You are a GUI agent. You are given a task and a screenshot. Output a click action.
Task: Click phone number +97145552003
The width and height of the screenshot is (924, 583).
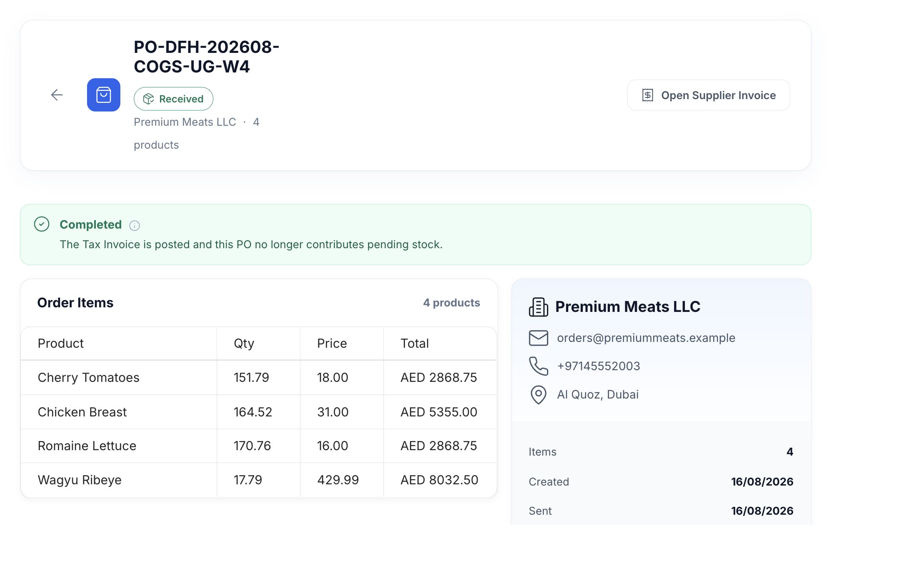pos(599,366)
